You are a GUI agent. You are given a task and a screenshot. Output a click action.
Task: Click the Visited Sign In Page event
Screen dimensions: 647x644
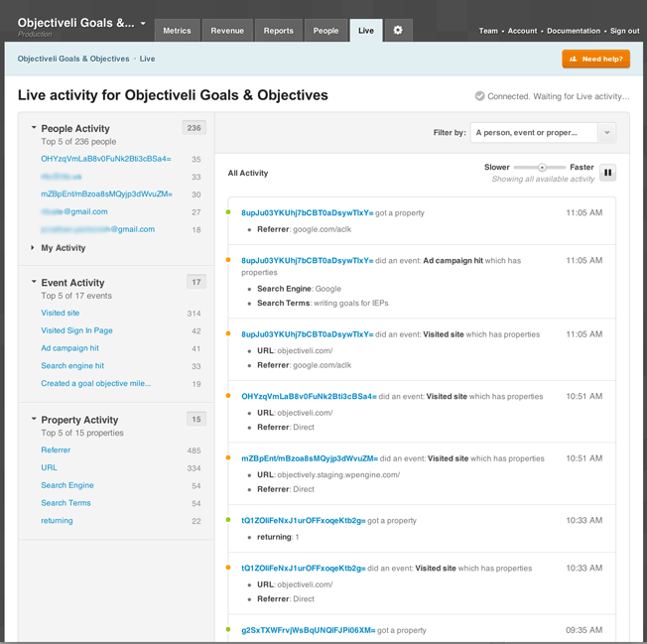pos(76,330)
